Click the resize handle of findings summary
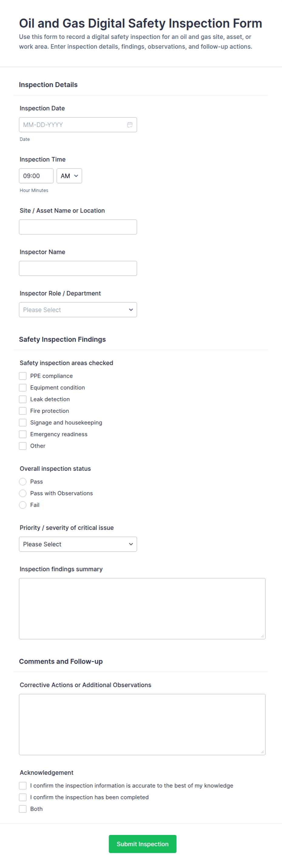282x868 pixels. [263, 636]
